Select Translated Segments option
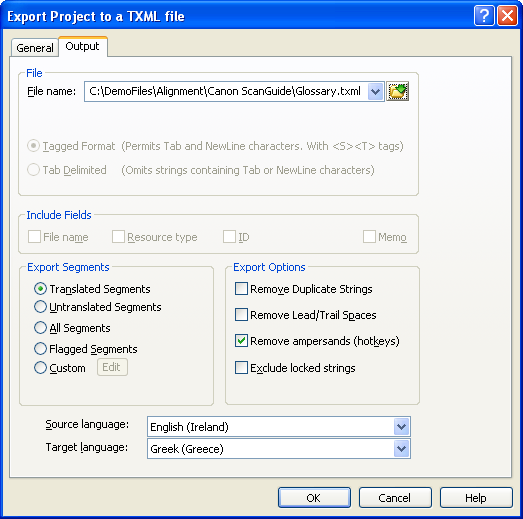 40,289
